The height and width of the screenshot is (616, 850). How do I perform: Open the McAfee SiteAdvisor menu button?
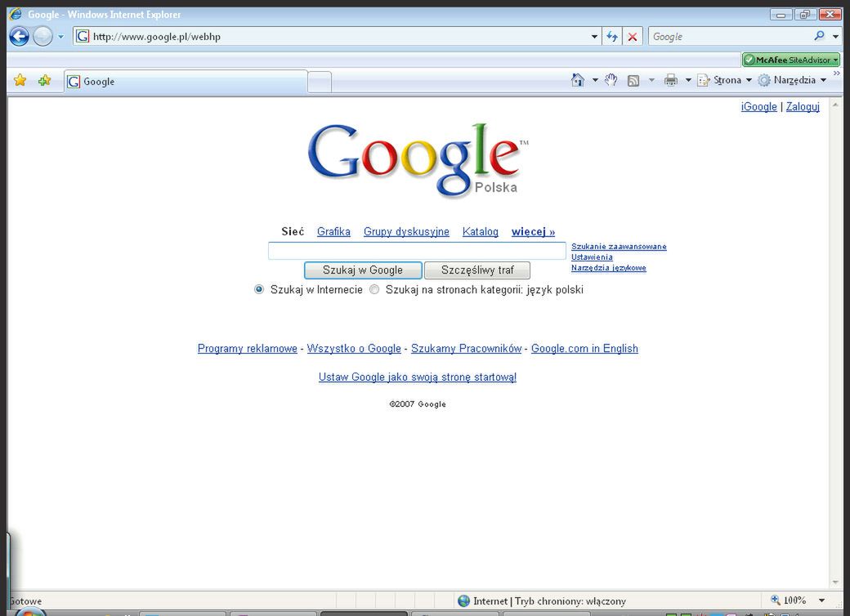tap(791, 60)
